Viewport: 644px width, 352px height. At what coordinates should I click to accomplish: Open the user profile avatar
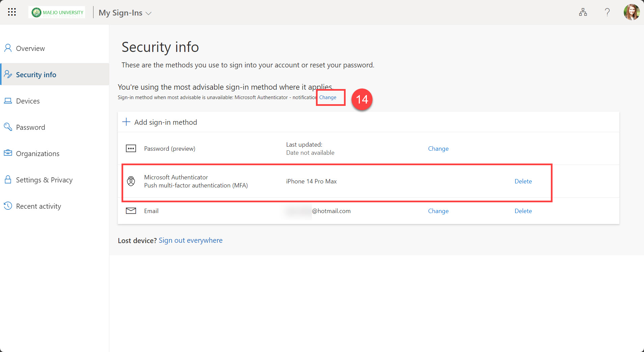click(631, 12)
